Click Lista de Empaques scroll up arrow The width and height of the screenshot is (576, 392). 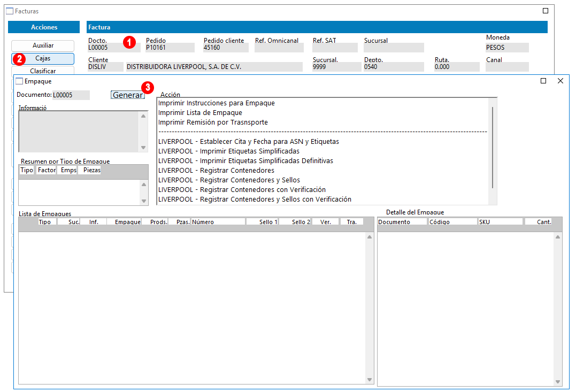370,237
